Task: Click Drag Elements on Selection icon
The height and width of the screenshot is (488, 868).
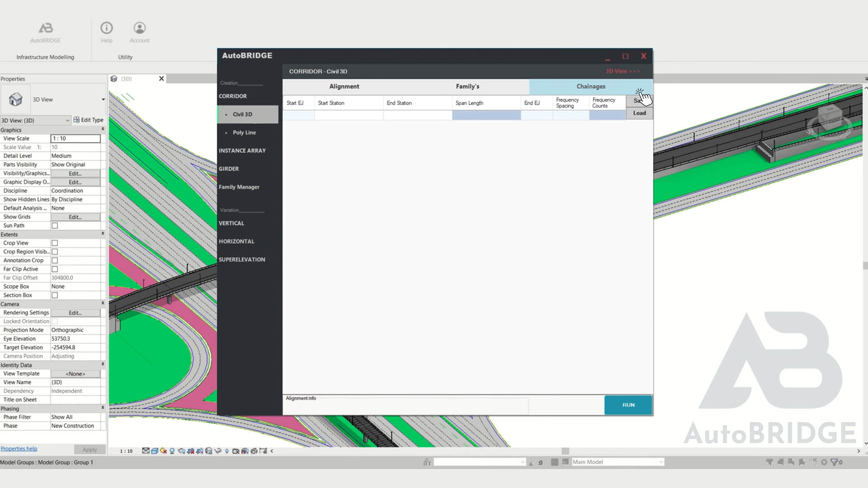Action: 813,462
